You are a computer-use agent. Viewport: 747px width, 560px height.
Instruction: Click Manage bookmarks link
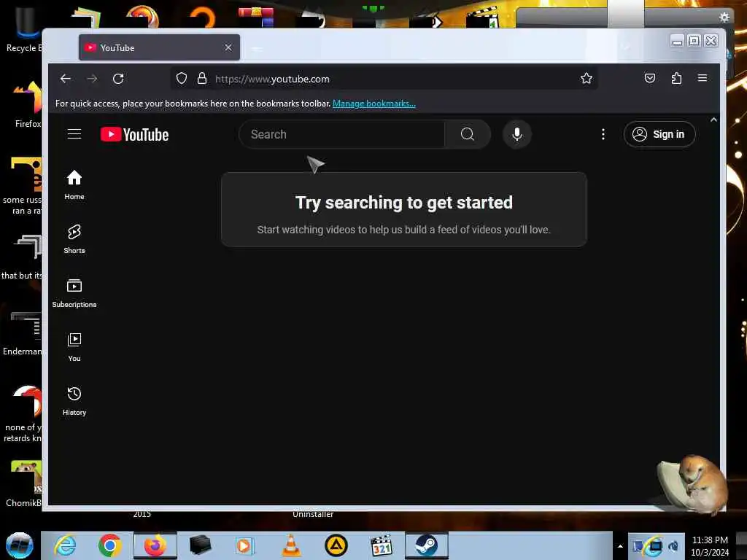point(374,104)
